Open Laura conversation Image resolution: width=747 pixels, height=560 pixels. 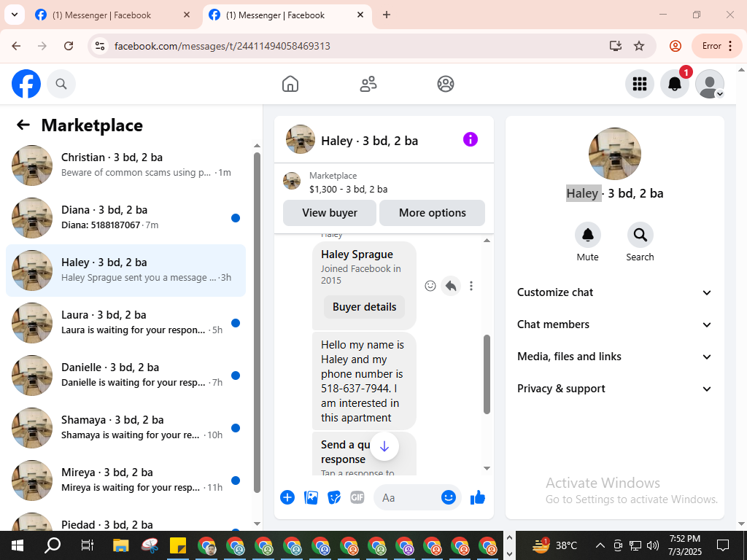(x=125, y=323)
